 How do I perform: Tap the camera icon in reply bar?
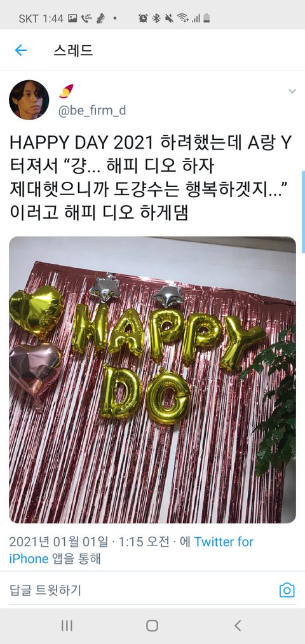287,590
